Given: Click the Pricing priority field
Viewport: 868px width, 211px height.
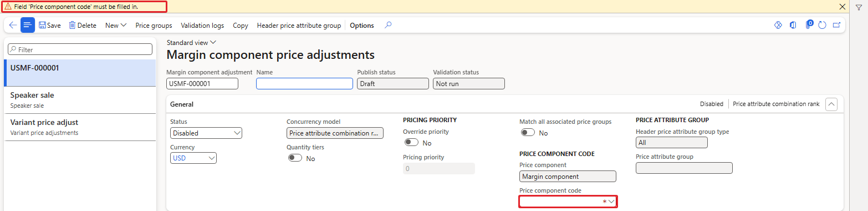Looking at the screenshot, I should pyautogui.click(x=439, y=168).
